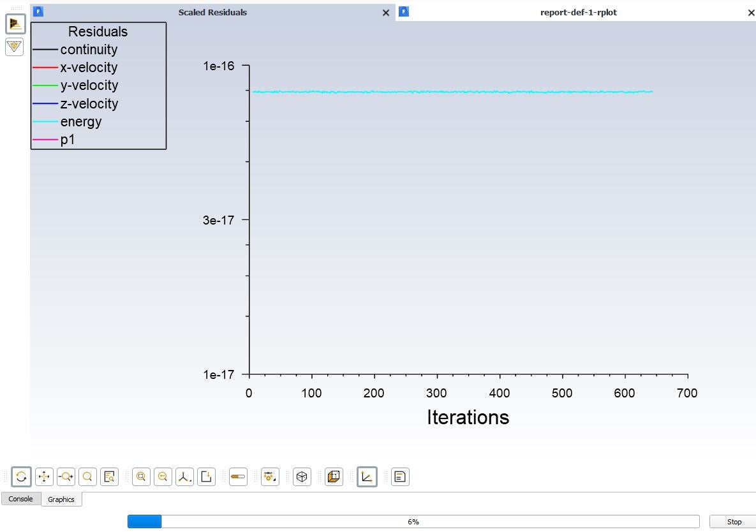
Task: Click the fit to window icon
Action: click(x=141, y=477)
